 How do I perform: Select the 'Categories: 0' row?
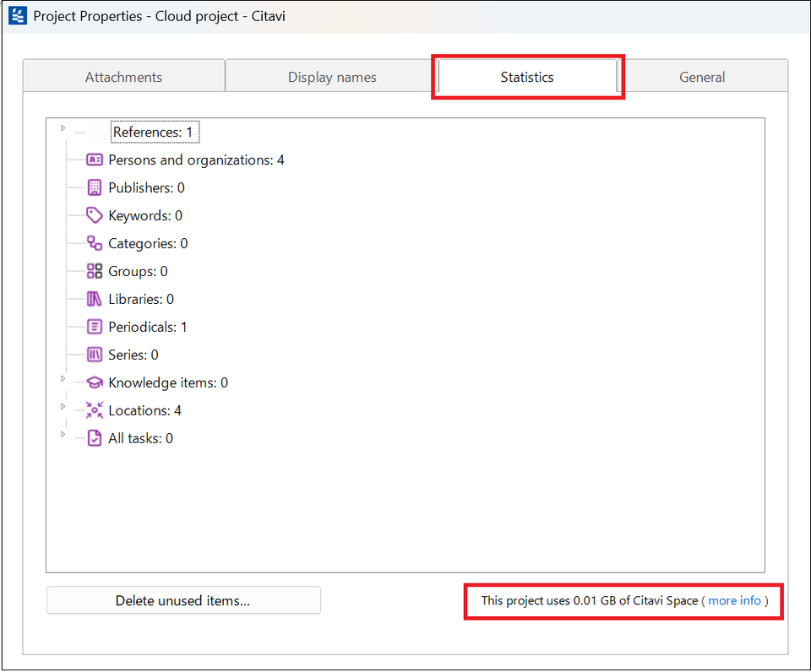pyautogui.click(x=148, y=243)
